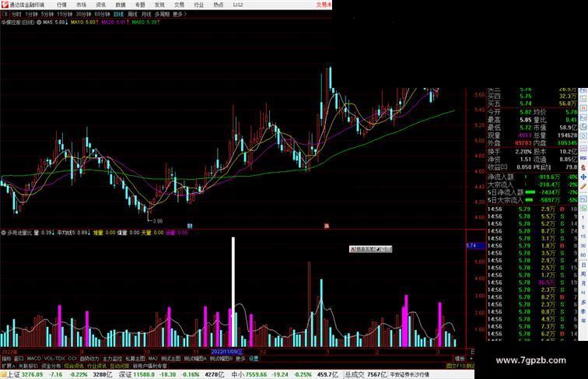
Task: Click the red square icon in right sidebar
Action: (x=583, y=108)
